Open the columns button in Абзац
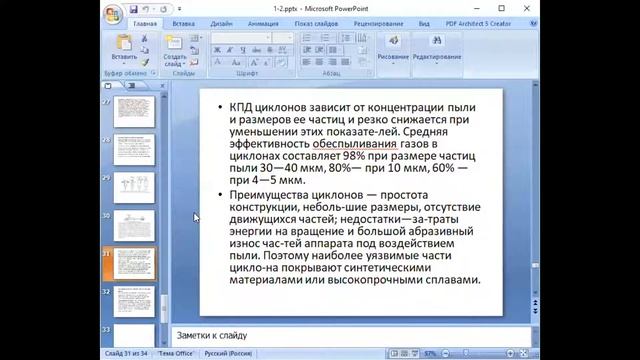Screen dimensions: 640x360 pyautogui.click(x=334, y=50)
